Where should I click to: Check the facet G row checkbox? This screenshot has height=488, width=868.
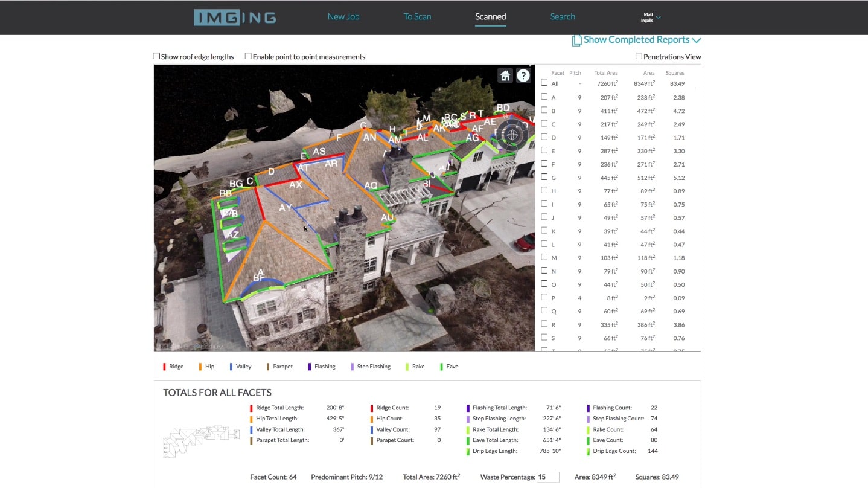click(x=544, y=177)
